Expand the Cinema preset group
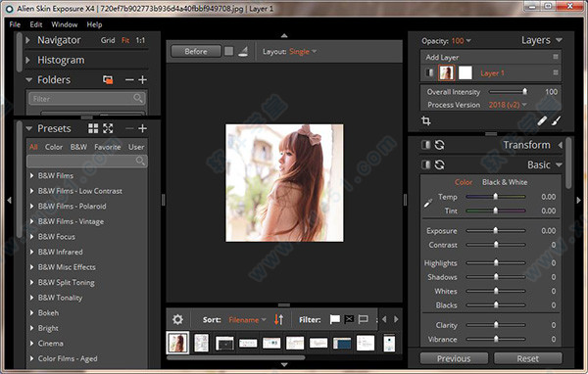The image size is (588, 374). point(32,343)
